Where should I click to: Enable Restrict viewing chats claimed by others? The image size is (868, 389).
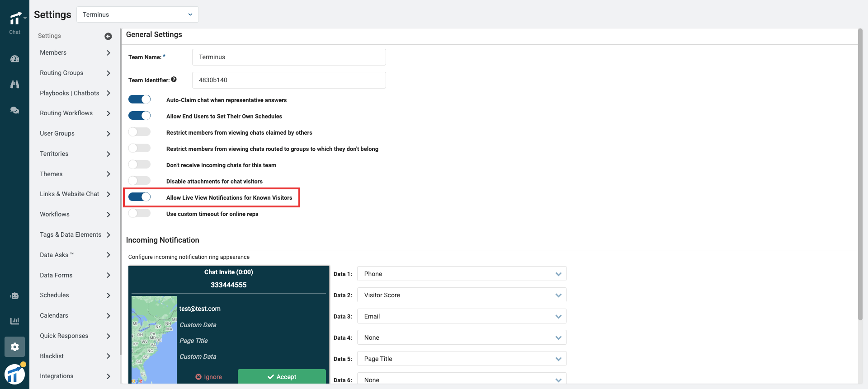pos(139,132)
